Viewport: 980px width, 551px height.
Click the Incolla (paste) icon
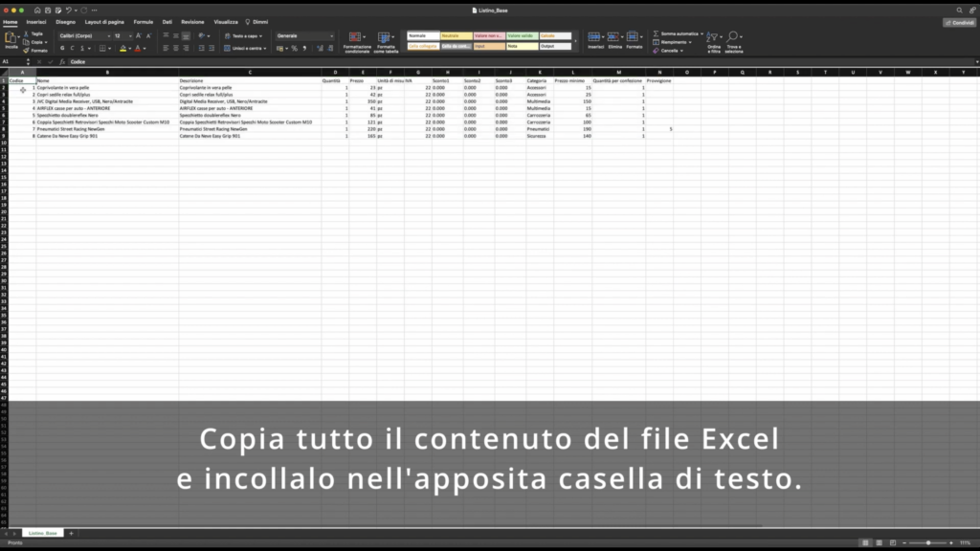(x=11, y=37)
